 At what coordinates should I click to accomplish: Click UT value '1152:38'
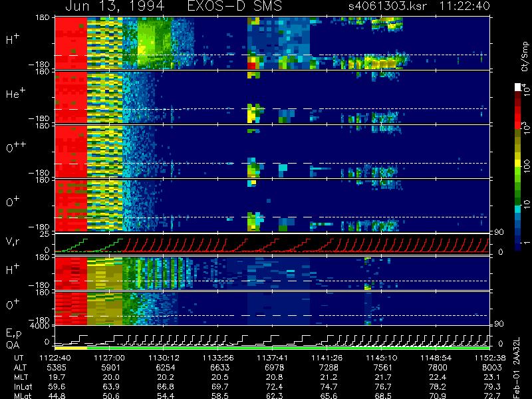click(490, 358)
